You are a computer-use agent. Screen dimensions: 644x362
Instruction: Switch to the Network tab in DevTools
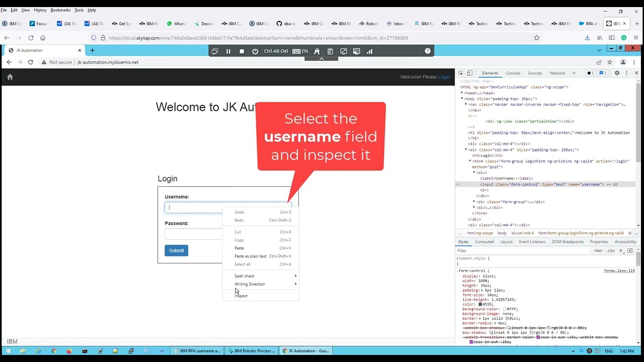(x=557, y=73)
